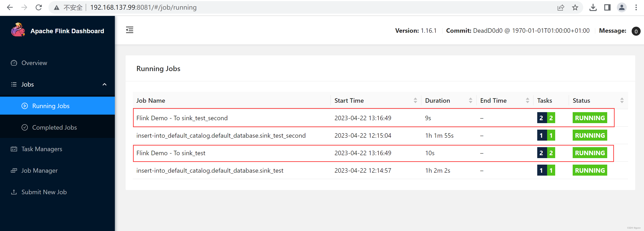This screenshot has height=231, width=644.
Task: Click the Apache Flink Dashboard title
Action: (x=67, y=31)
